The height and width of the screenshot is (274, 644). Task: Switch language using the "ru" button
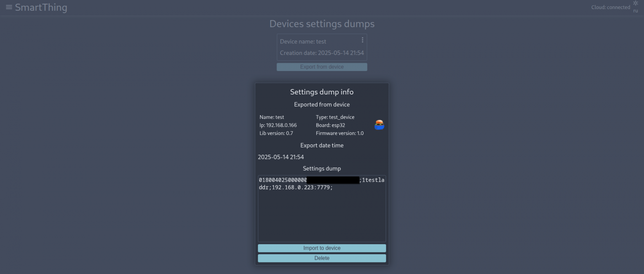point(635,11)
